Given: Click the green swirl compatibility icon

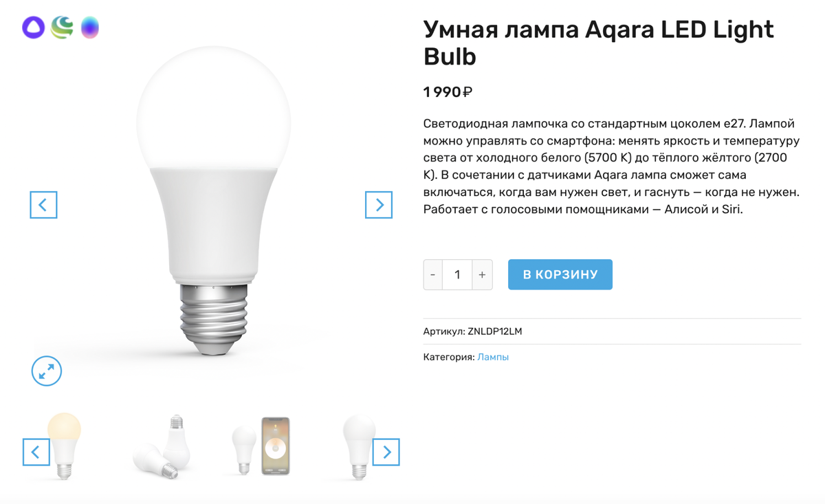Looking at the screenshot, I should (62, 28).
